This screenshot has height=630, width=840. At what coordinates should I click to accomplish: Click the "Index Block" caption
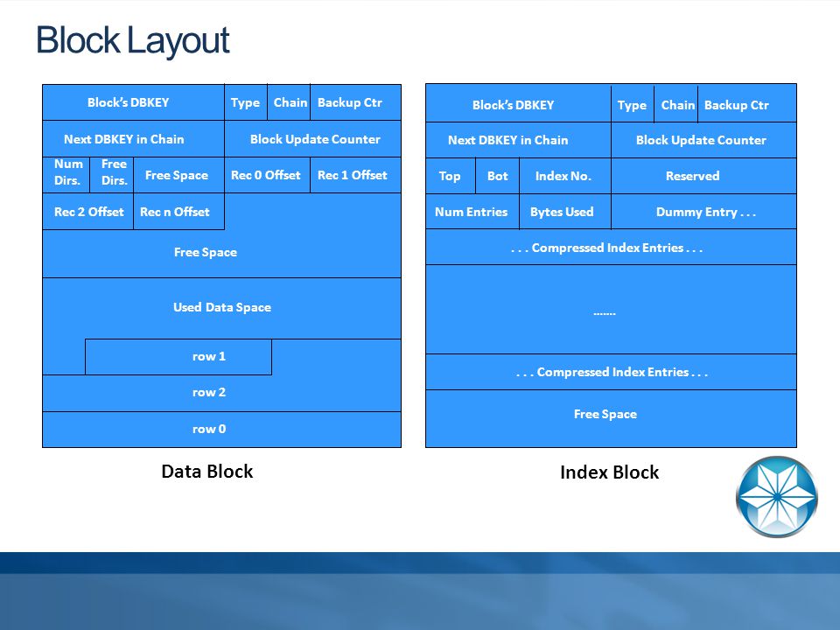point(609,472)
